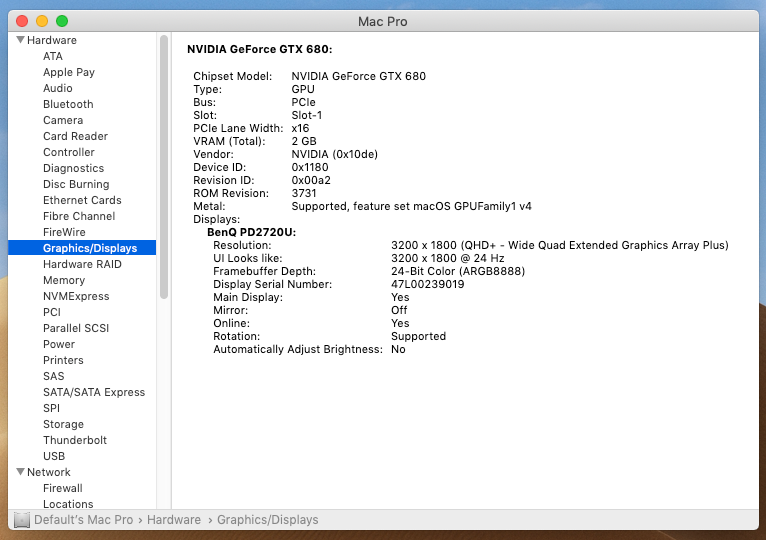Select Power in the sidebar
Image resolution: width=766 pixels, height=540 pixels.
tap(59, 345)
